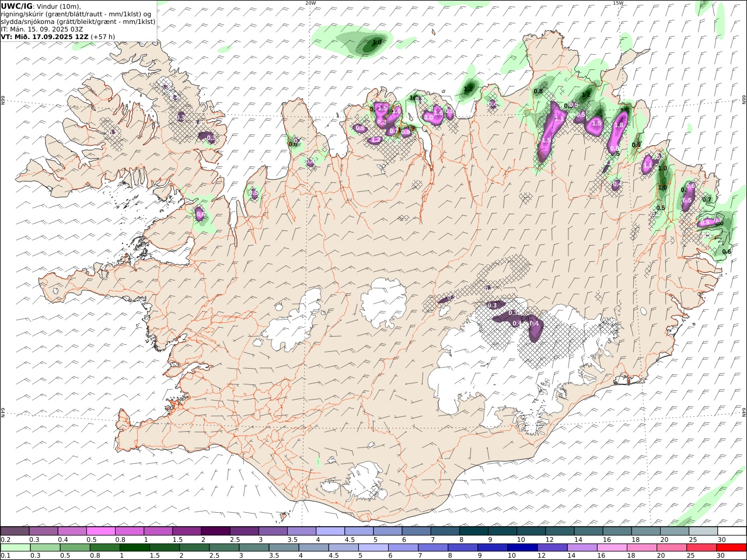The width and height of the screenshot is (747, 560).
Task: Pick the lavender rain swatch between 5 and 6
Action: [x=373, y=547]
